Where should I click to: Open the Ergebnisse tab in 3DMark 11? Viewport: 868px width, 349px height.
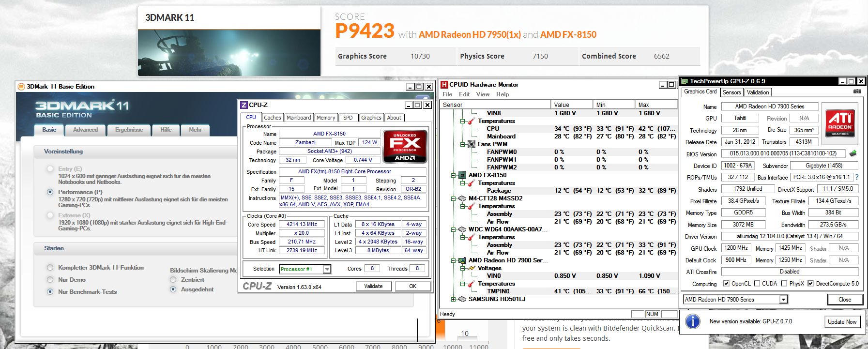point(129,130)
